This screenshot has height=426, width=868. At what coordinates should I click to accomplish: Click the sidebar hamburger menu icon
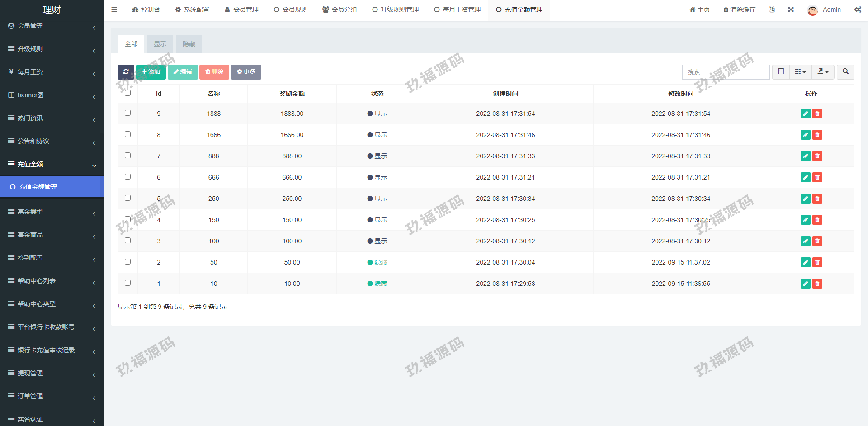(114, 9)
